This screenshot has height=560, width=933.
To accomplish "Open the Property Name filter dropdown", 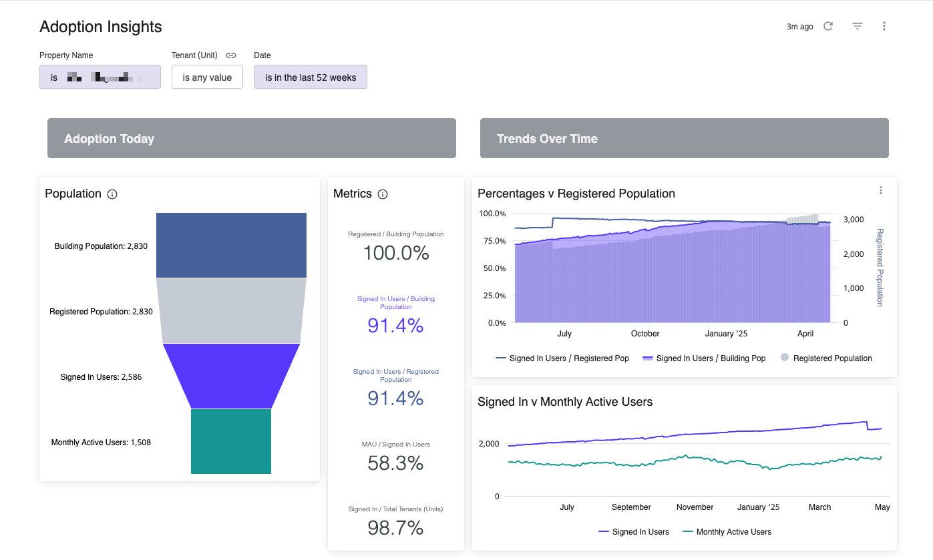I will coord(100,77).
